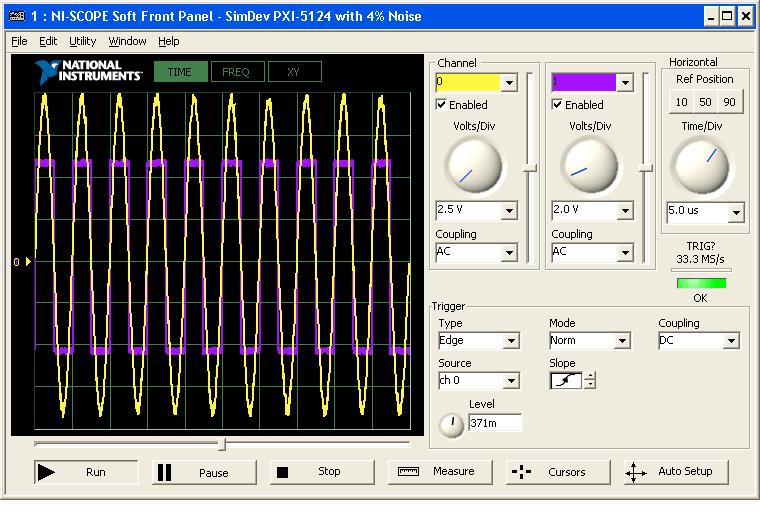Click the Time/Div knob
The image size is (760, 512).
coord(700,164)
